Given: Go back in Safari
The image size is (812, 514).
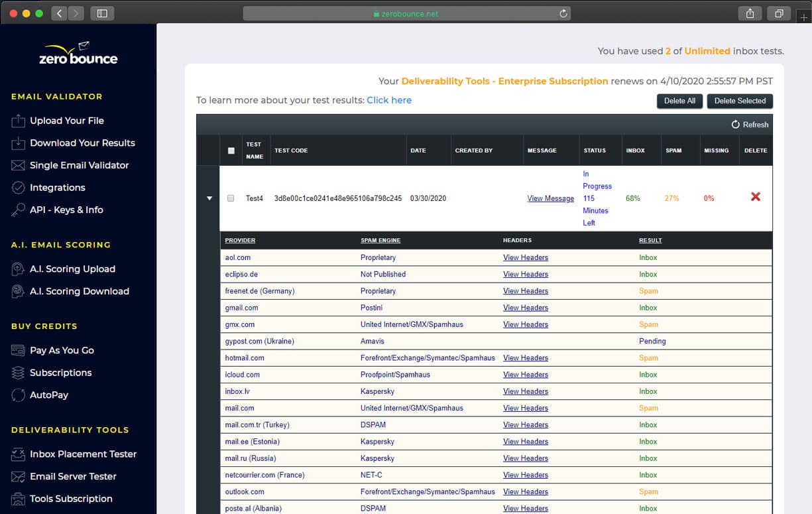Looking at the screenshot, I should [59, 13].
